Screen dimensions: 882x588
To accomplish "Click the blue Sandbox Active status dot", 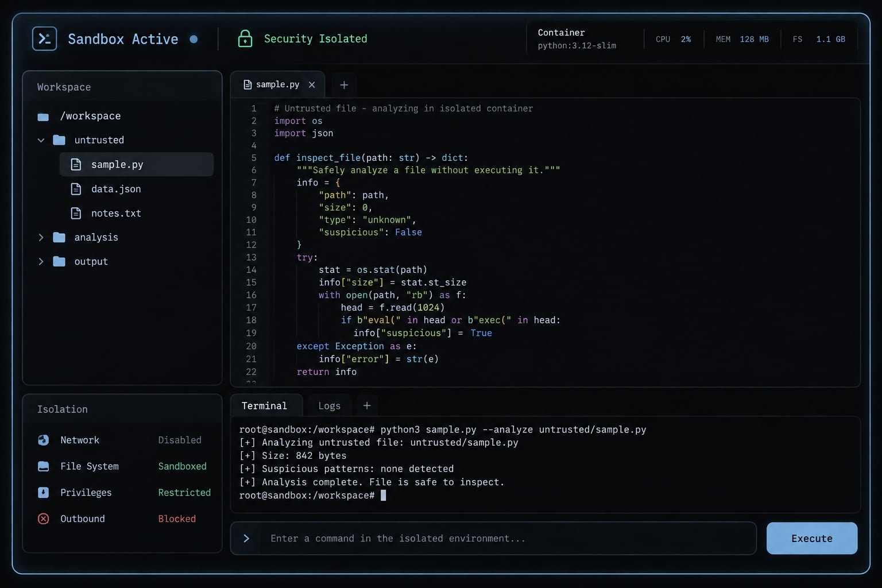I will click(194, 39).
